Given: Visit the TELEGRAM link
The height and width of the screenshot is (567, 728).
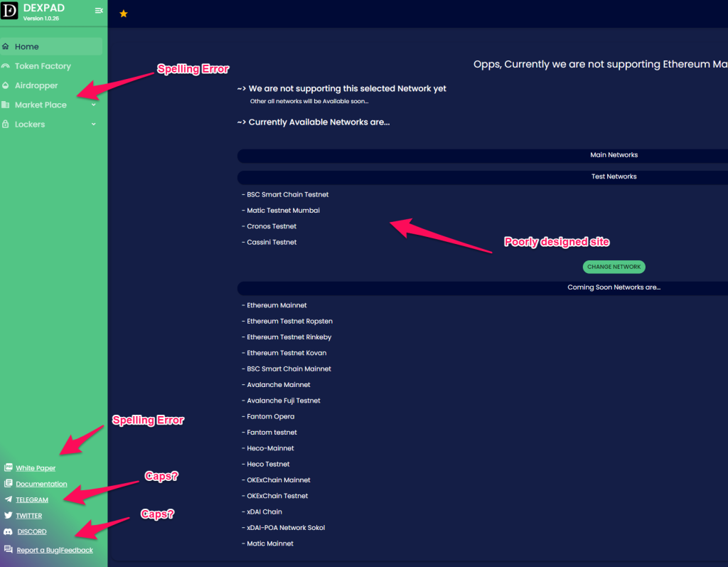Looking at the screenshot, I should point(32,499).
